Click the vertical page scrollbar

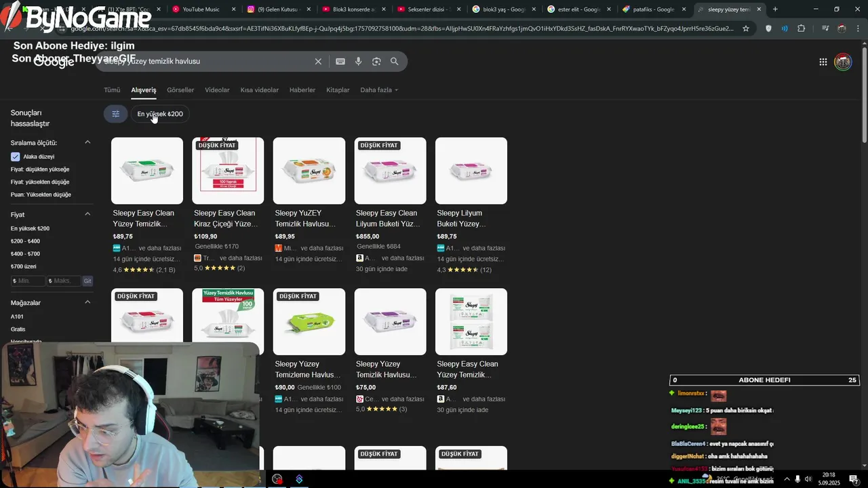pyautogui.click(x=864, y=95)
